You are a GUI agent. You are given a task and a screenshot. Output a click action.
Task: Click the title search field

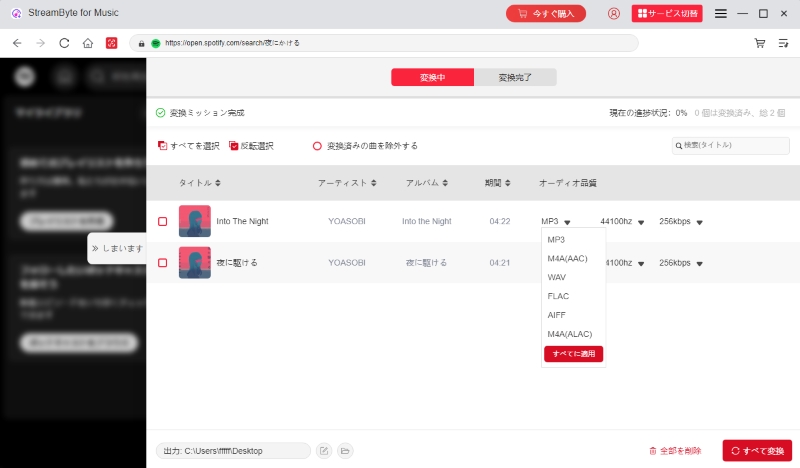(x=731, y=145)
